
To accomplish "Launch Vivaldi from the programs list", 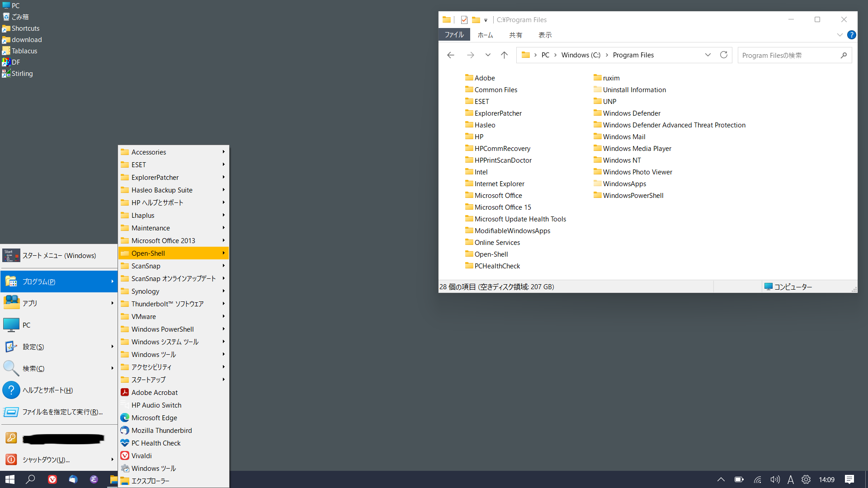I will pyautogui.click(x=142, y=455).
